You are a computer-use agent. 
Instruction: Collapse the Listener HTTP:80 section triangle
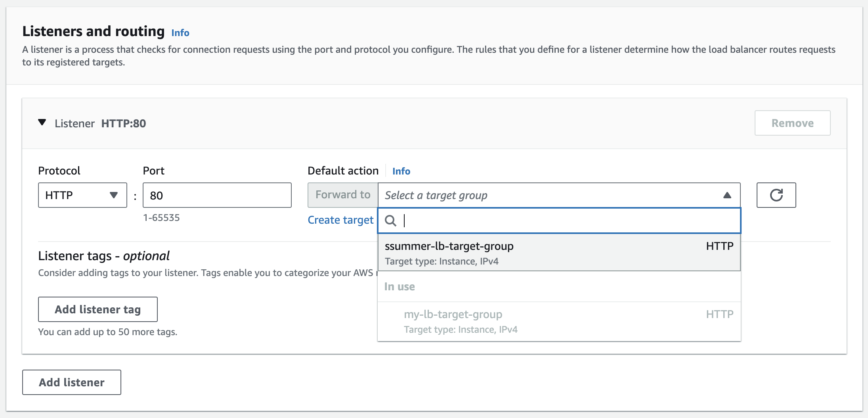42,123
